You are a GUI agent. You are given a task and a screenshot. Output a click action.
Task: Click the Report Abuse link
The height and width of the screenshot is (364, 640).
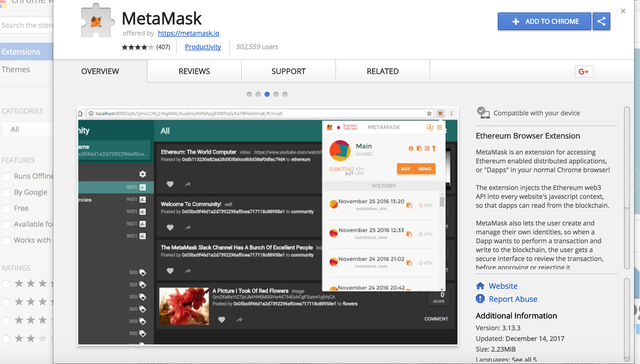[513, 299]
